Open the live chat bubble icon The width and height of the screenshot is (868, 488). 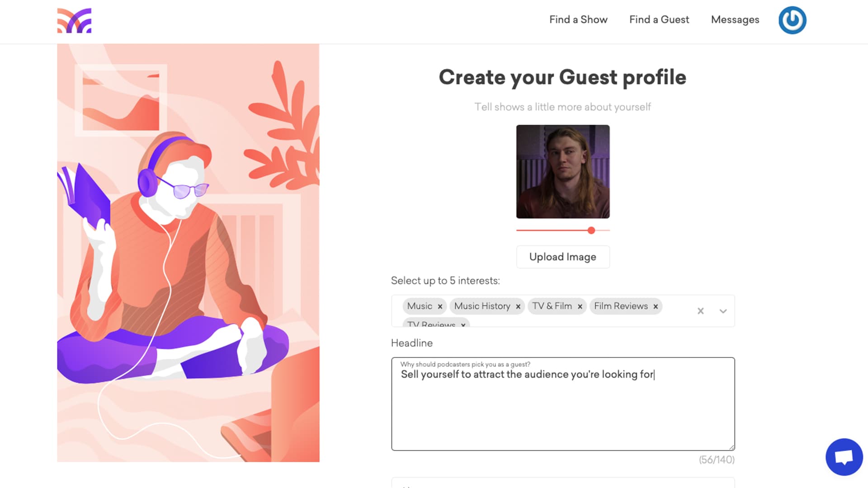click(x=844, y=457)
